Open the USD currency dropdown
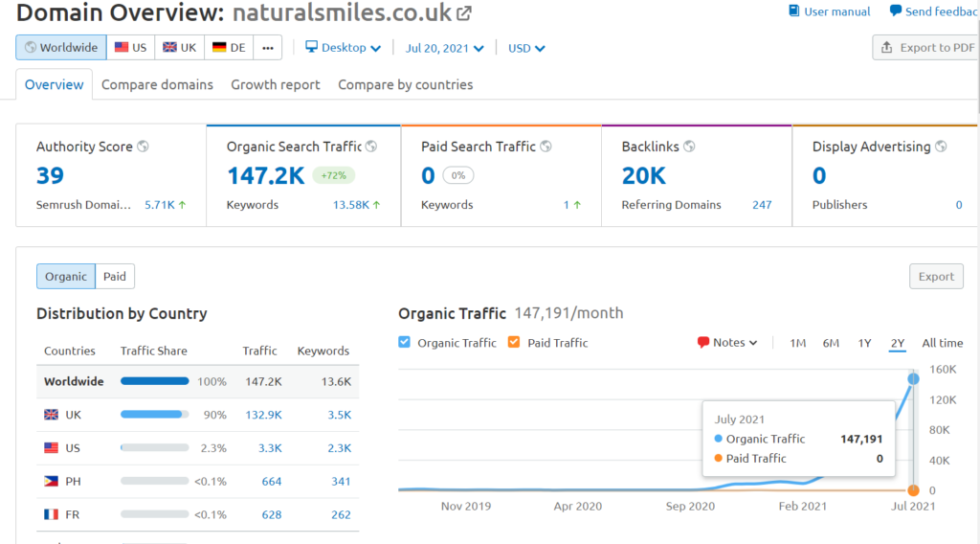 [x=526, y=48]
